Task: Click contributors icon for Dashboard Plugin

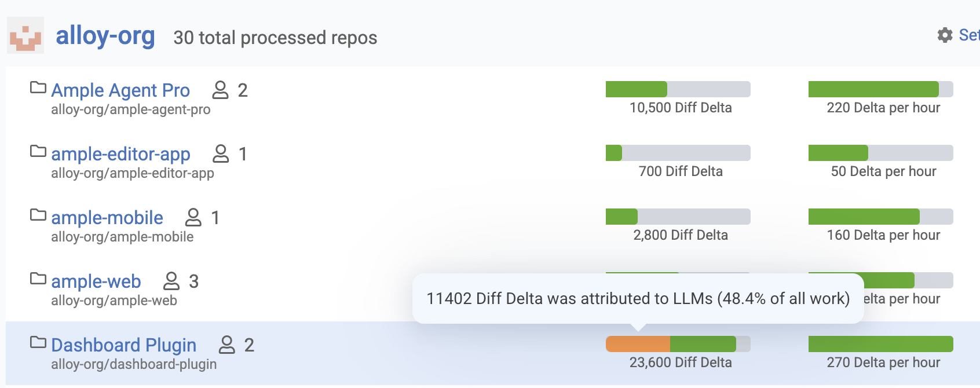Action: click(226, 345)
